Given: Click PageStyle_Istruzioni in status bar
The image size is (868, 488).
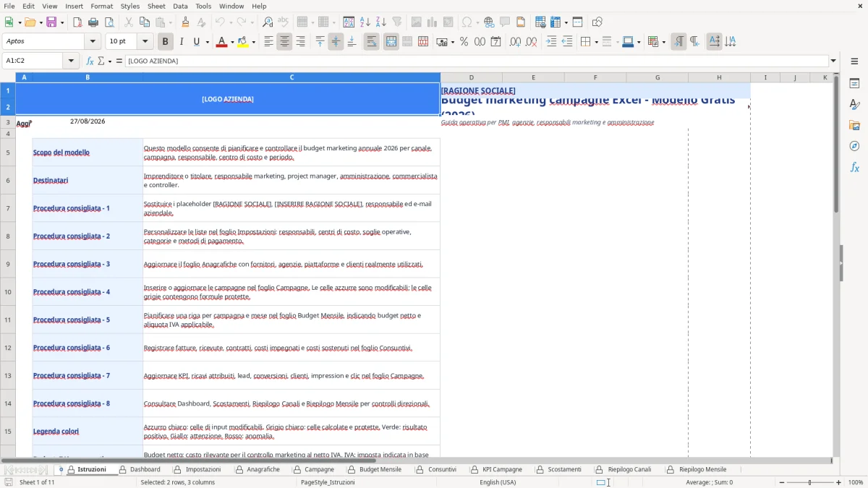Looking at the screenshot, I should tap(328, 482).
